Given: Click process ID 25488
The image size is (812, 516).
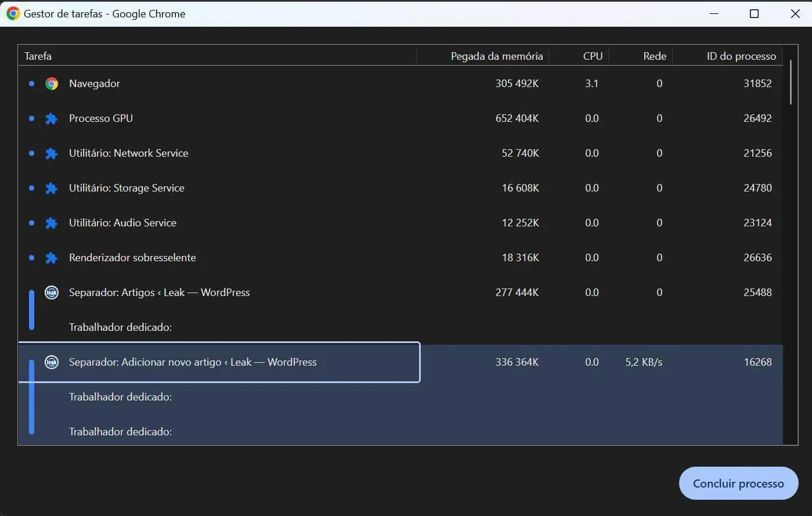Looking at the screenshot, I should click(757, 293).
